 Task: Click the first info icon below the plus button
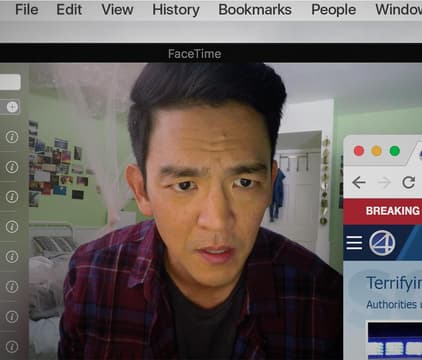12,137
